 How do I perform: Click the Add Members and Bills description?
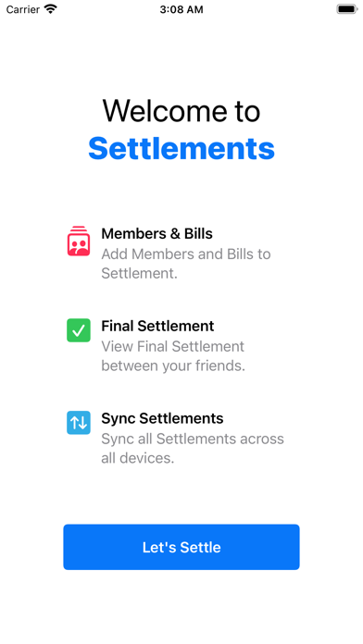(x=186, y=264)
